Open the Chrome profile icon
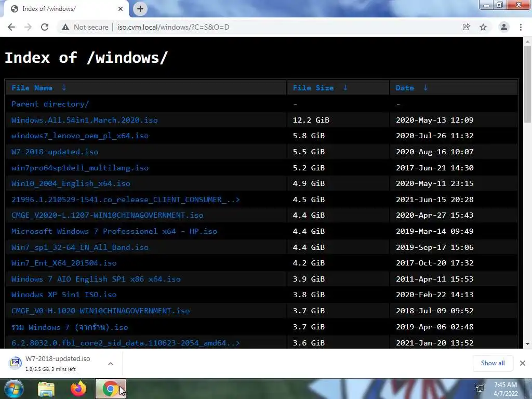Screen dimensions: 532x399 click(x=504, y=27)
